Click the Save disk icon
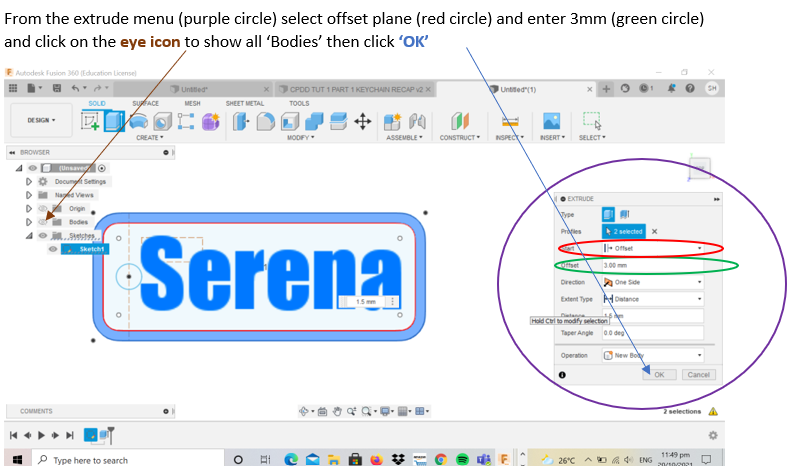The height and width of the screenshot is (466, 801). 57,88
